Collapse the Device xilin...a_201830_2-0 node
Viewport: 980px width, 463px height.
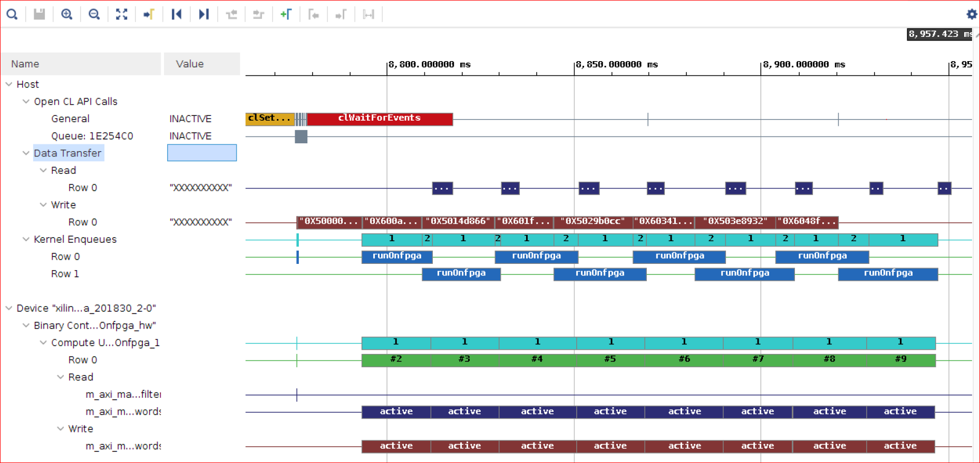[x=9, y=308]
